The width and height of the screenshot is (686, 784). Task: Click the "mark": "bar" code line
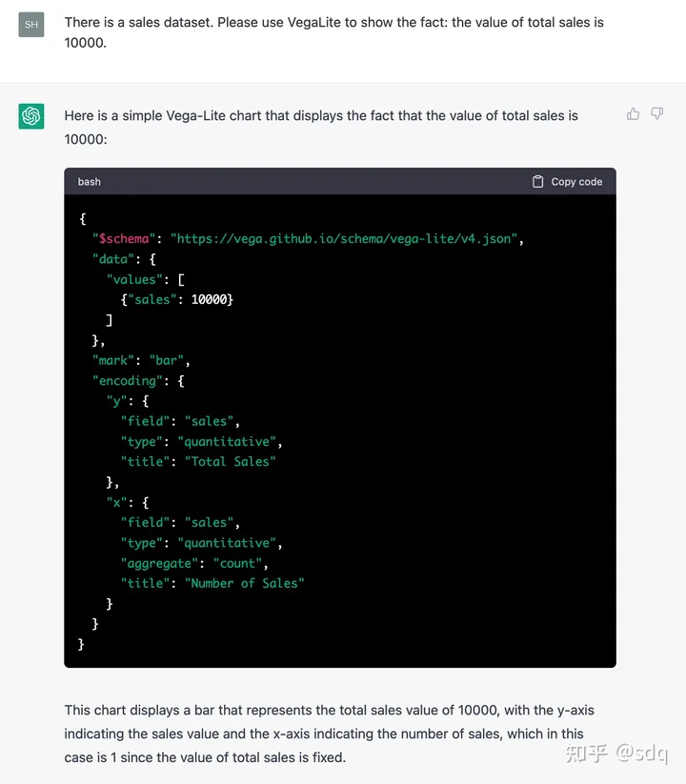pos(142,360)
